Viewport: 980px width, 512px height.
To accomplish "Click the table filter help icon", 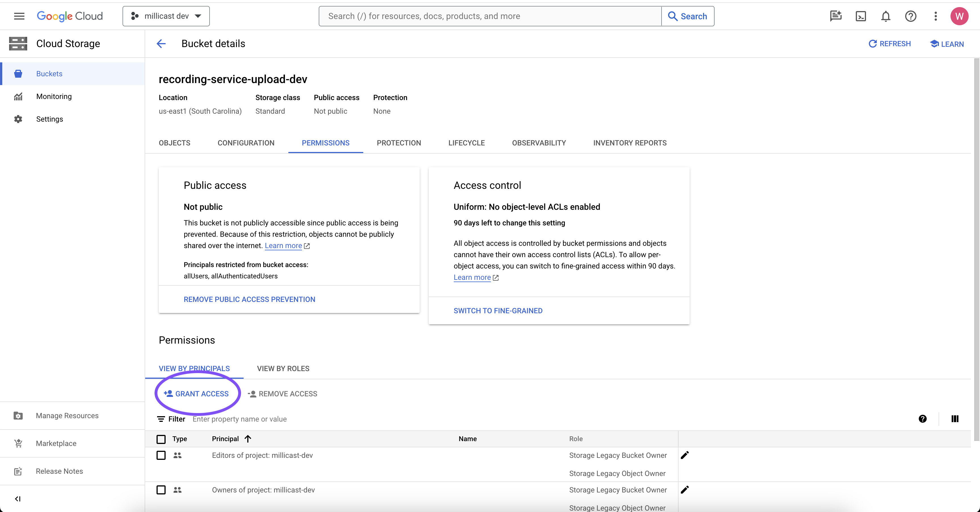I will tap(922, 419).
